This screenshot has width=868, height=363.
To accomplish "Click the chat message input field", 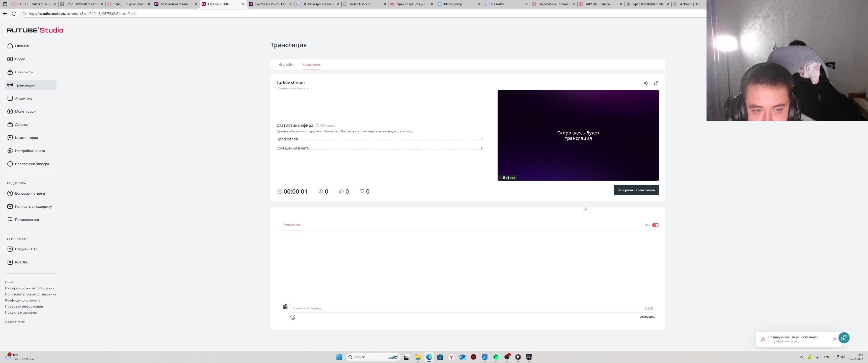I will click(465, 308).
